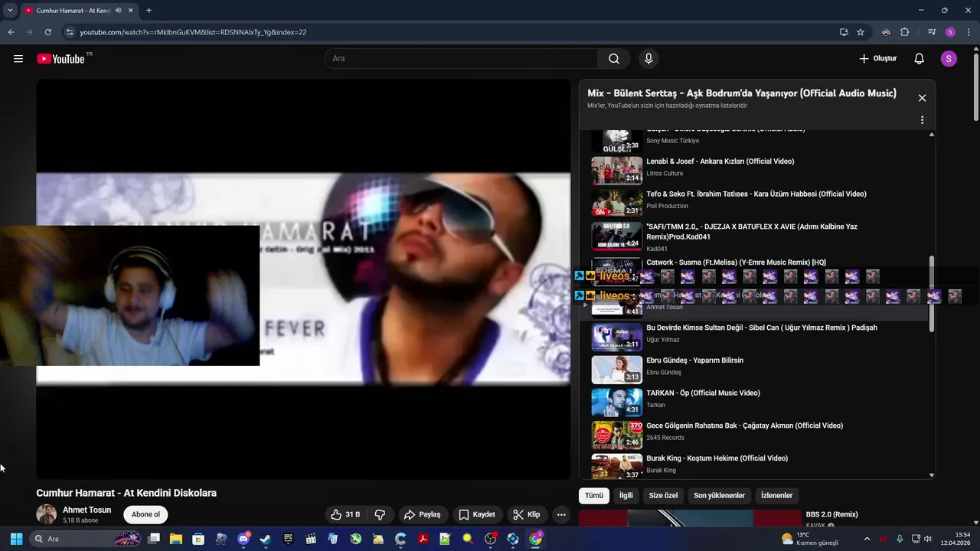Open more actions three-dot button

[561, 514]
